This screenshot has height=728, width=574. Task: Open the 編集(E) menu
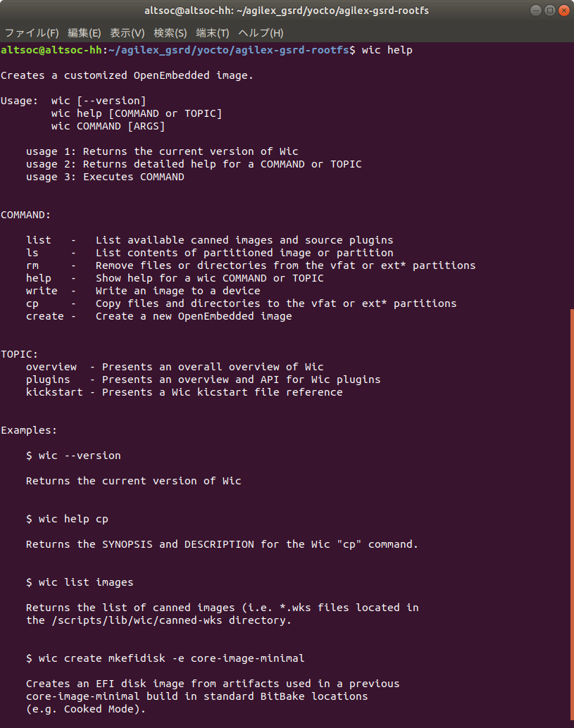84,33
